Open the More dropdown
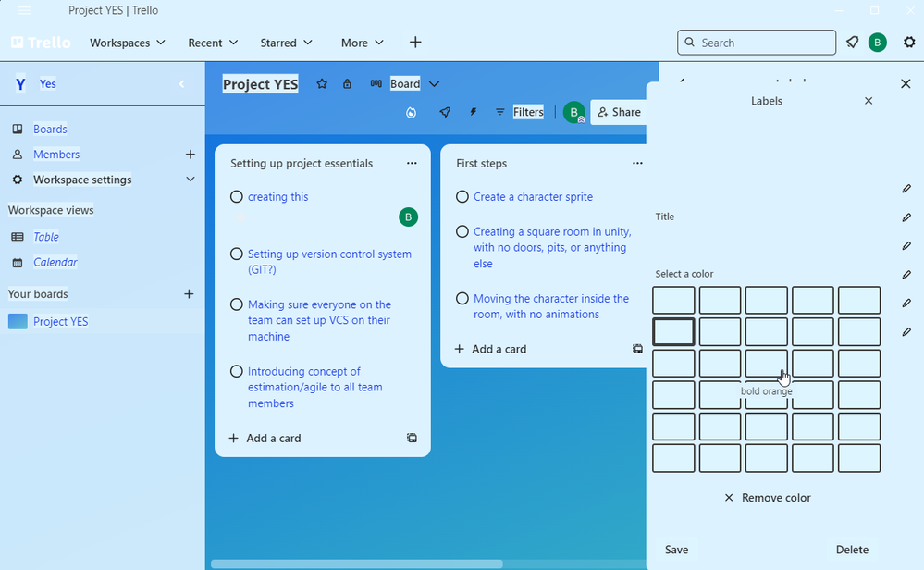This screenshot has width=924, height=570. click(x=363, y=43)
